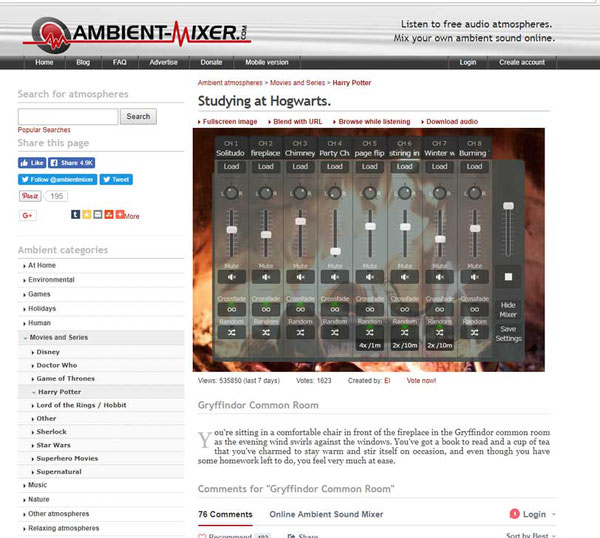Toggle crossfade on channel 2

coord(266,309)
